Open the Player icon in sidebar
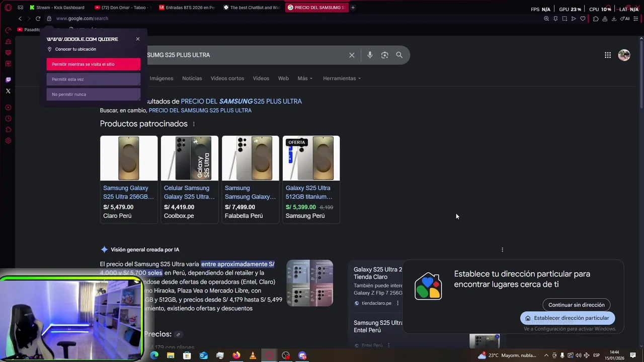Image resolution: width=644 pixels, height=362 pixels. click(8, 107)
